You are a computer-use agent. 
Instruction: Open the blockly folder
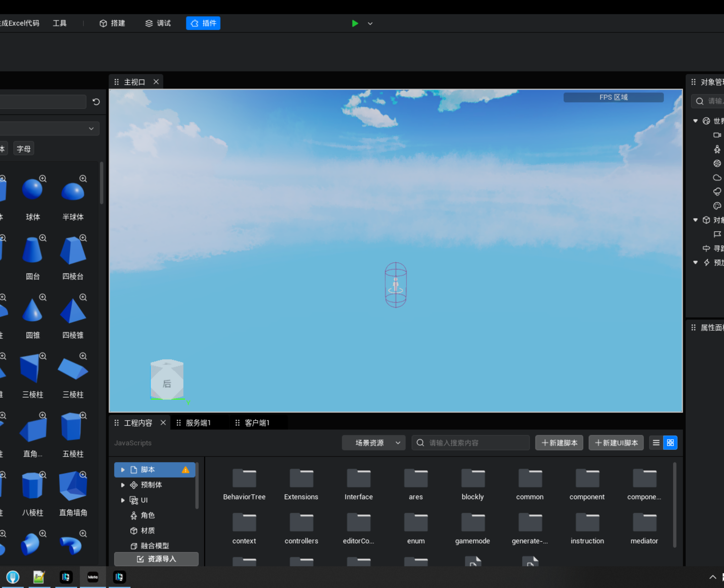point(473,479)
